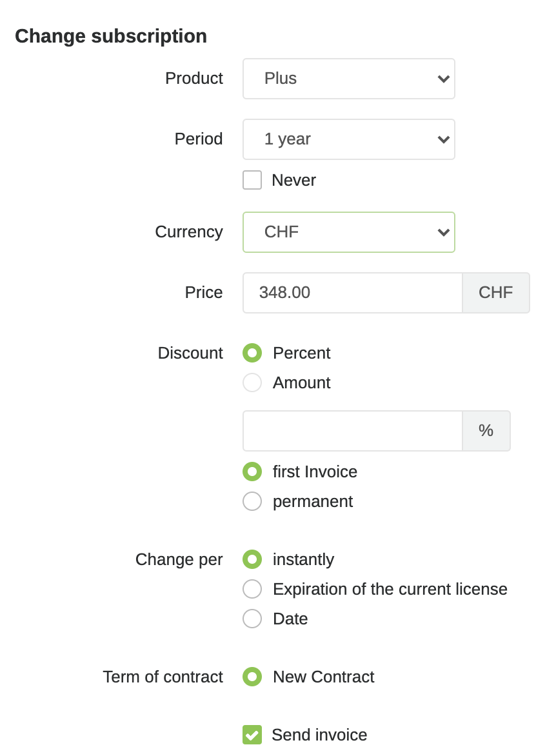Select instantly under Change per

[252, 559]
